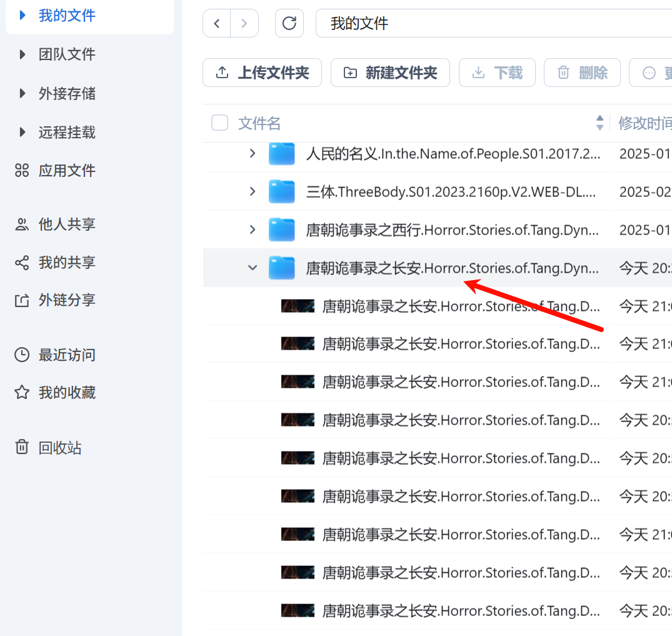The image size is (672, 636).
Task: Select 团队文件 in the sidebar
Action: 68,54
